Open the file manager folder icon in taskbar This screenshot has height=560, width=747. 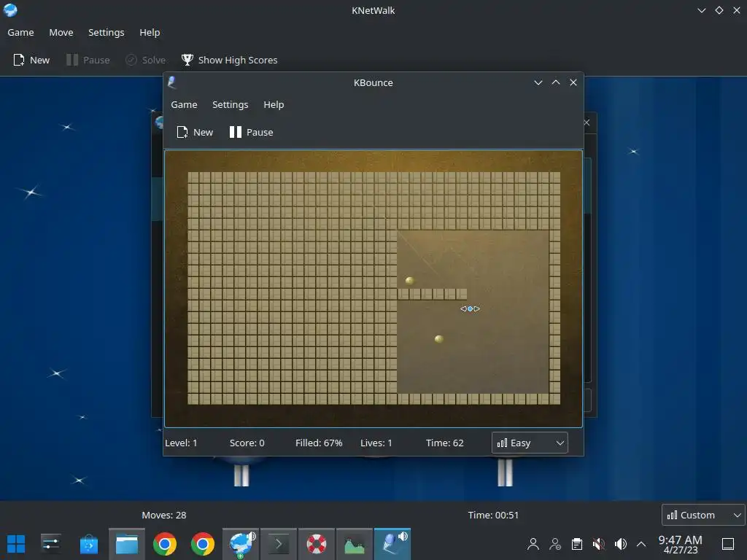[x=127, y=544]
